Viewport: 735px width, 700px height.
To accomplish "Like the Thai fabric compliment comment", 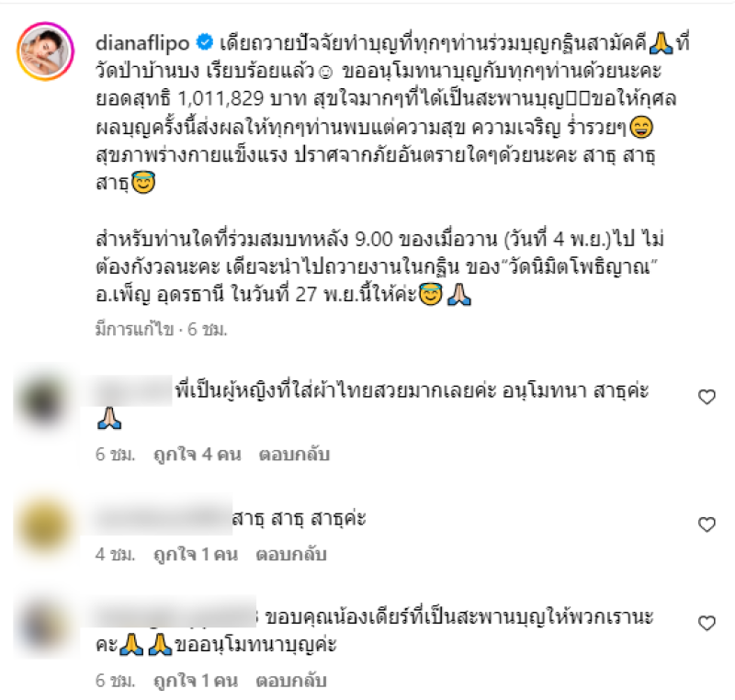I will point(707,398).
